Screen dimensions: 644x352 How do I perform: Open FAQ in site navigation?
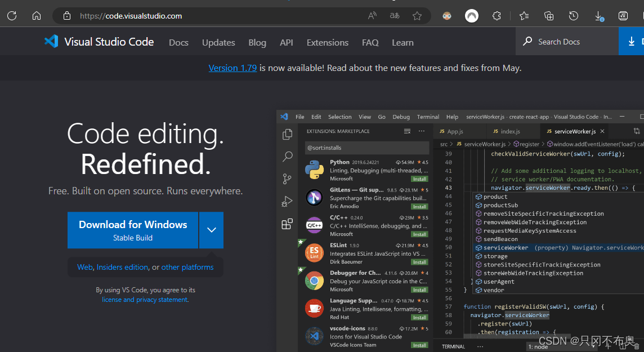point(370,42)
